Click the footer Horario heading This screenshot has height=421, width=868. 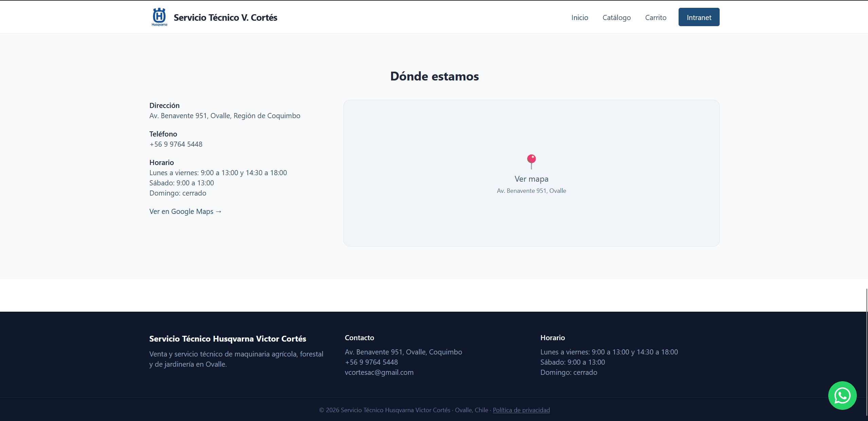(553, 338)
